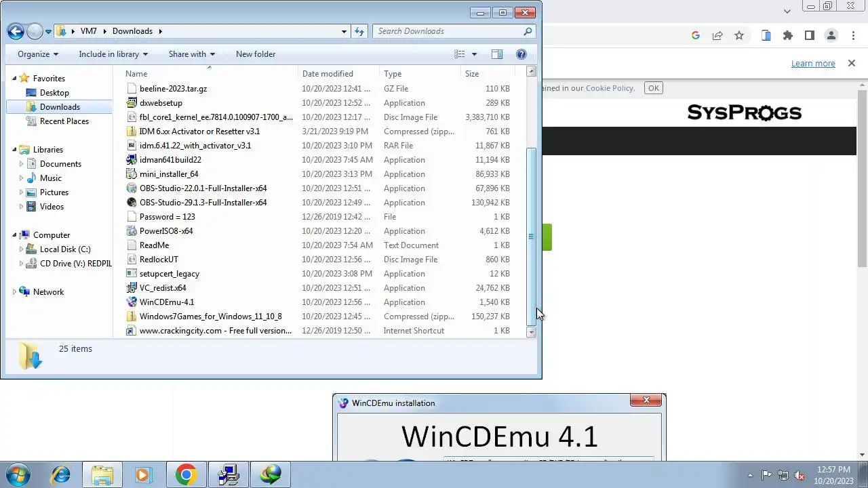Bookmark page with Chrome star icon
Viewport: 868px width, 488px height.
click(x=739, y=36)
